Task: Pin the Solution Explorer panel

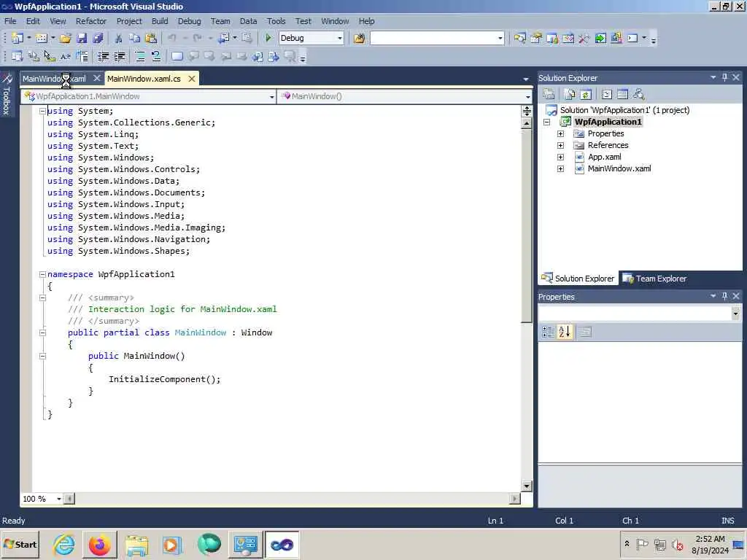Action: tap(724, 77)
